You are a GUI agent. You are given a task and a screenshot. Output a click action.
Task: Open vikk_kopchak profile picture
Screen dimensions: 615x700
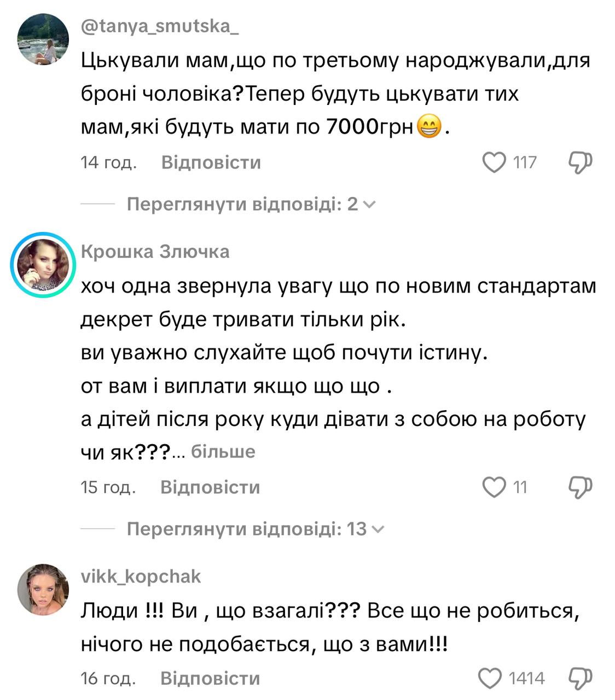[43, 590]
